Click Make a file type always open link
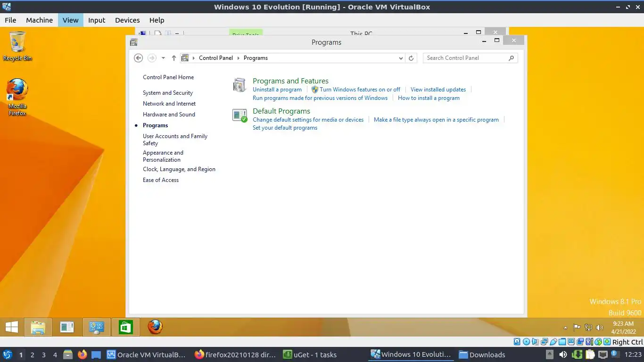644x362 pixels. pos(436,120)
